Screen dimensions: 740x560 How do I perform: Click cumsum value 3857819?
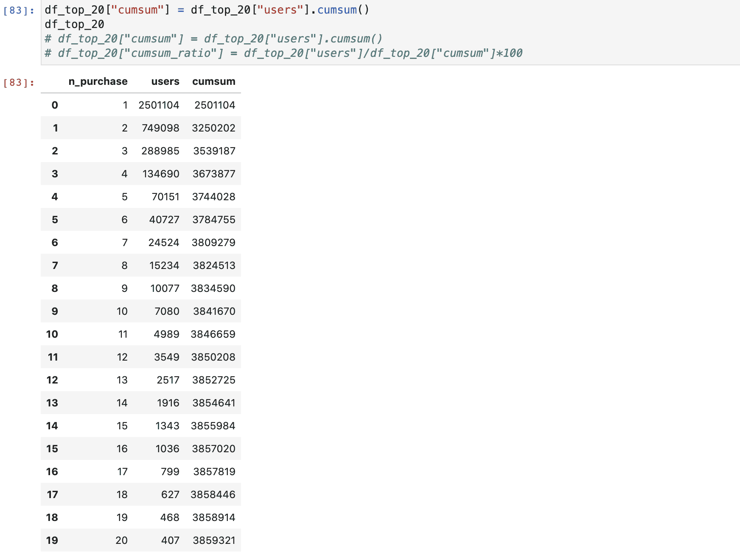tap(215, 472)
